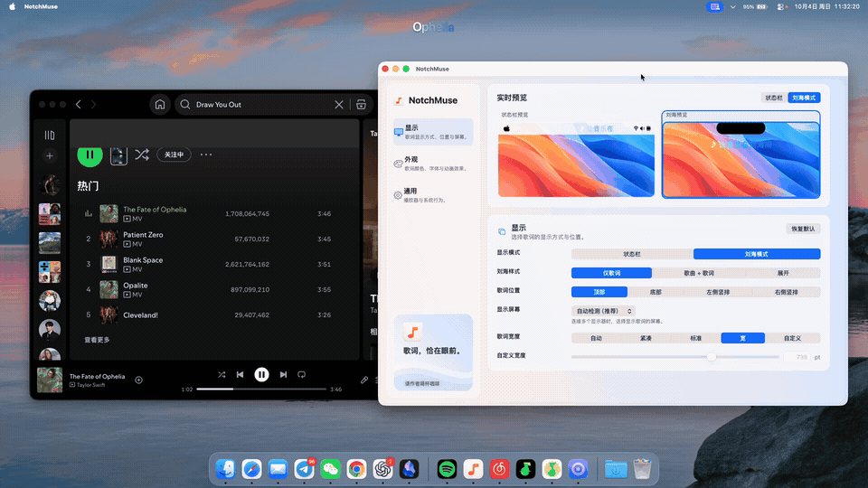Click The Fate of Ophelia in the track list
The height and width of the screenshot is (488, 868).
[x=155, y=209]
